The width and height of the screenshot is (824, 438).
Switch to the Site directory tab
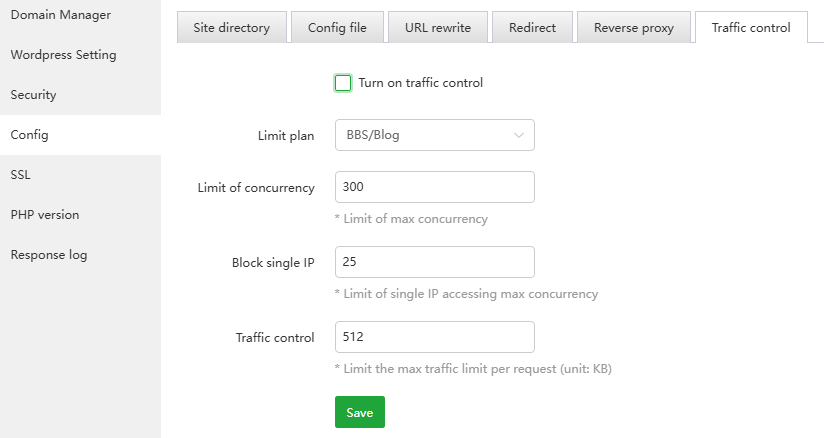click(232, 28)
